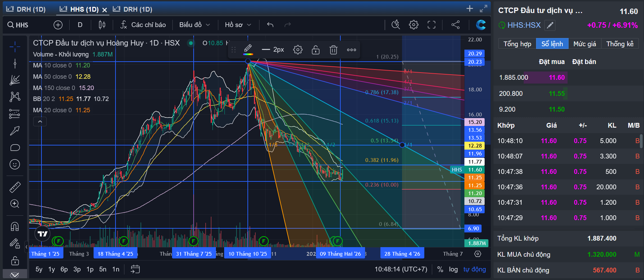Screen dimensions: 644x280
Task: Toggle log scale for the chart
Action: 453,269
